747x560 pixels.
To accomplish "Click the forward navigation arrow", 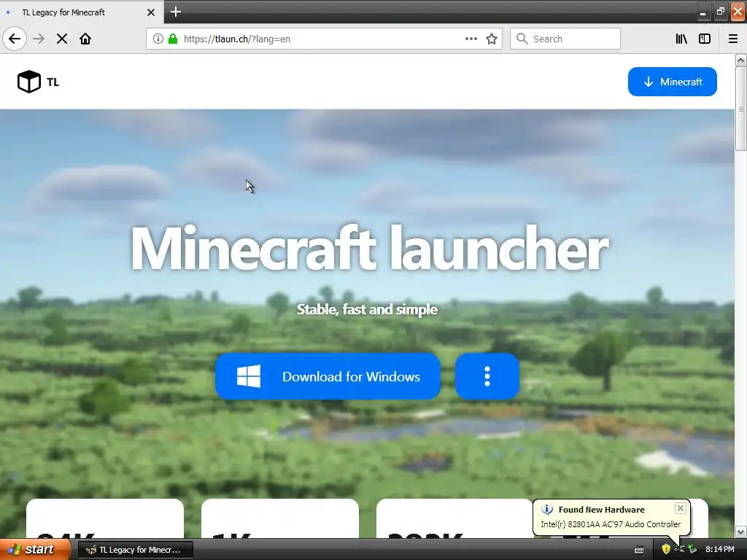I will tap(39, 39).
